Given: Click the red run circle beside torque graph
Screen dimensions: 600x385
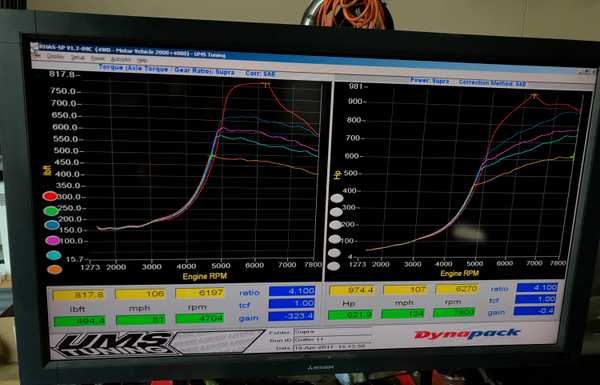Looking at the screenshot, I should point(50,196).
